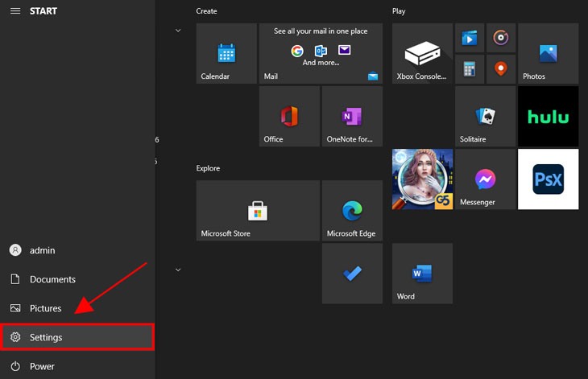Open the Power options menu
The image size is (588, 379).
pos(42,366)
